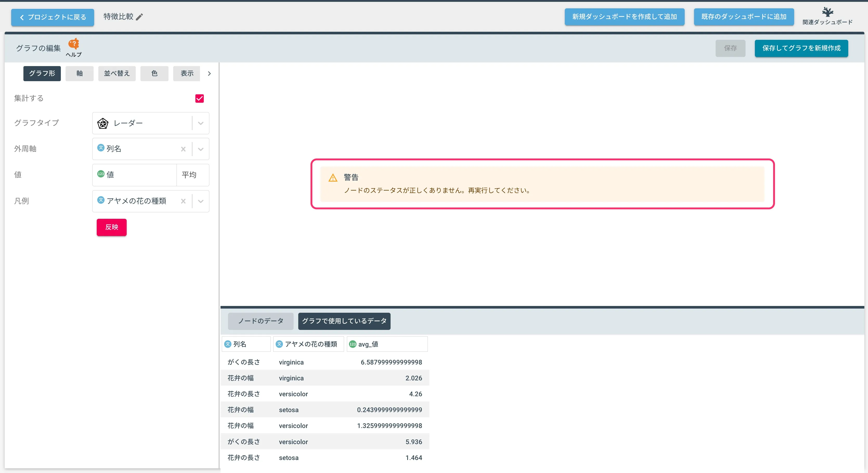Select cell 6.587999999999998
Viewport: 868px width, 473px height.
point(391,362)
